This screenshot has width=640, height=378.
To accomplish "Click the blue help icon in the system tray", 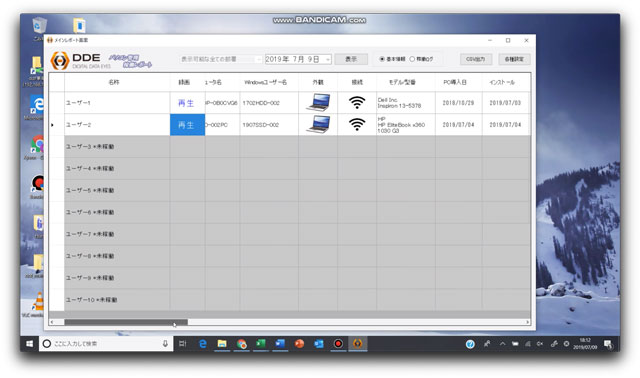I will (x=470, y=344).
